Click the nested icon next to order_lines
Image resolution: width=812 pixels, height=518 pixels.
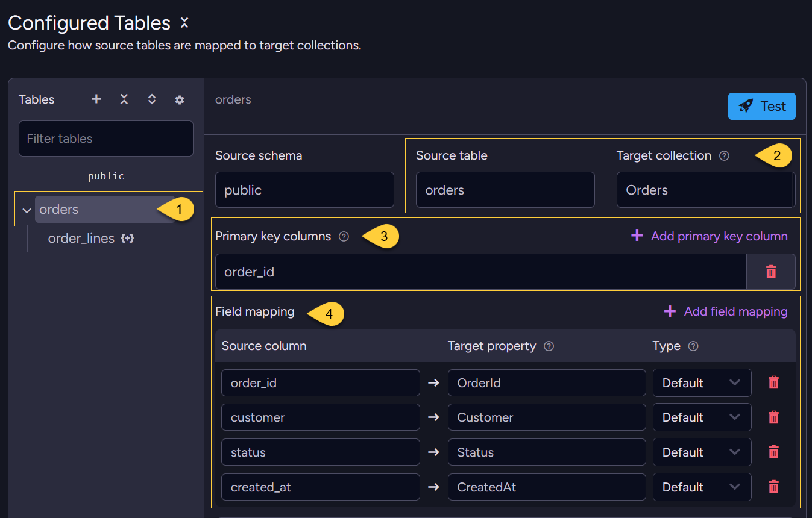point(127,239)
